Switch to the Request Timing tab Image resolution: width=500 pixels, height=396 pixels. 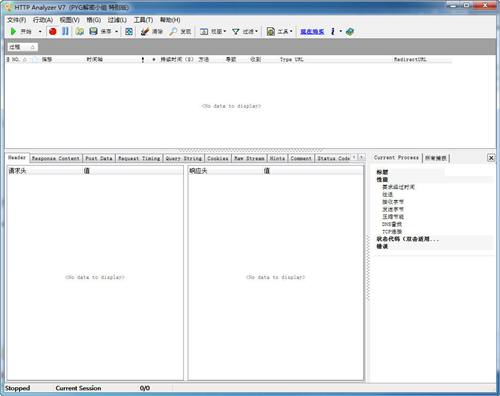tap(139, 158)
